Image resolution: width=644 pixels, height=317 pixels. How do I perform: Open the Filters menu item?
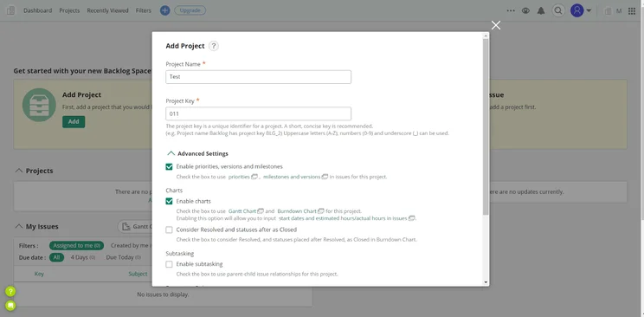pos(144,10)
